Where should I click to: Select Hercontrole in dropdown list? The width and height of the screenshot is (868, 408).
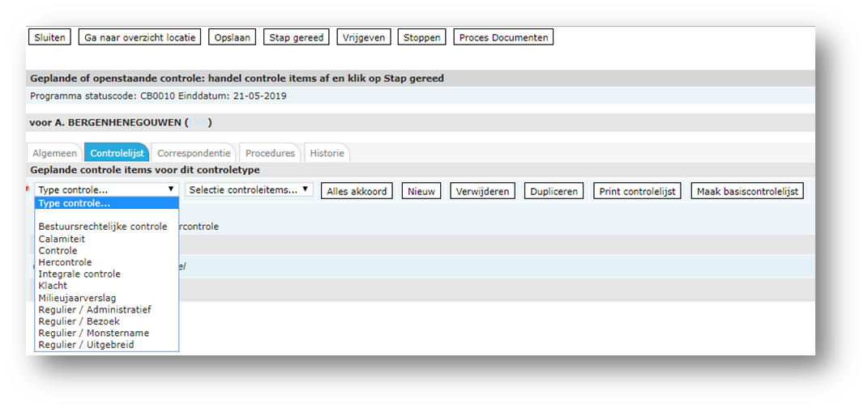coord(65,262)
